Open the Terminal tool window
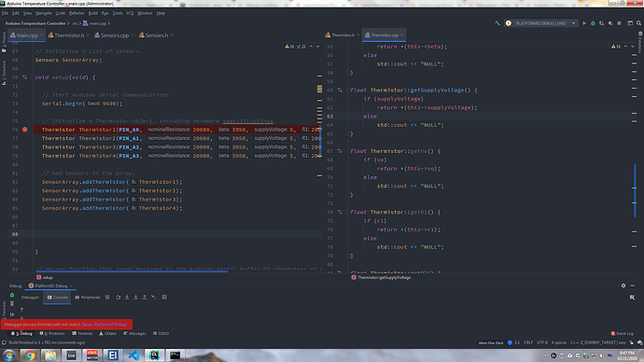 click(82, 334)
